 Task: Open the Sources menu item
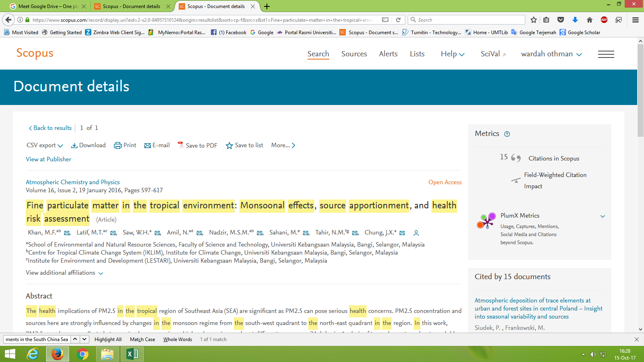(354, 54)
